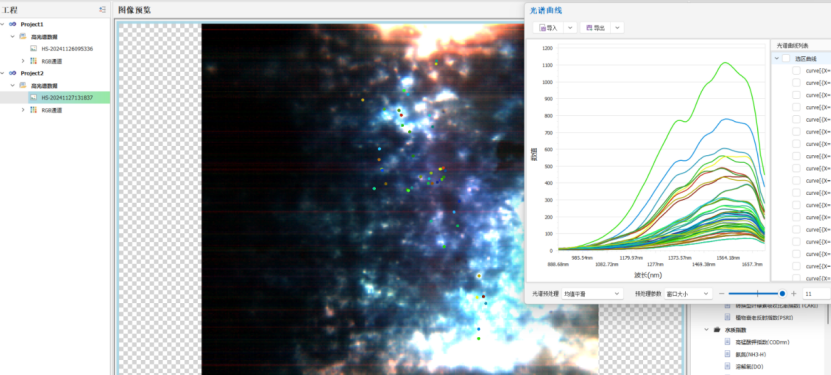Click the 导入 import button
Image resolution: width=831 pixels, height=375 pixels.
548,28
